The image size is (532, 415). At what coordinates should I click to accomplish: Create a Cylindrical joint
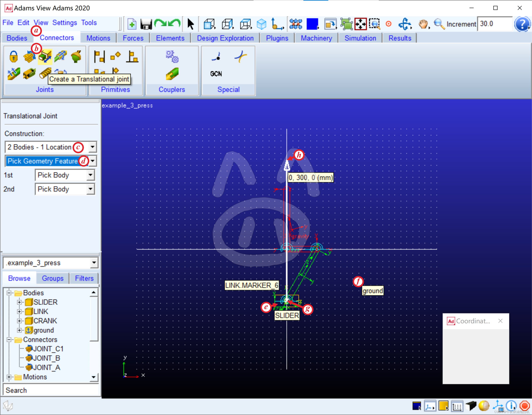tap(61, 56)
